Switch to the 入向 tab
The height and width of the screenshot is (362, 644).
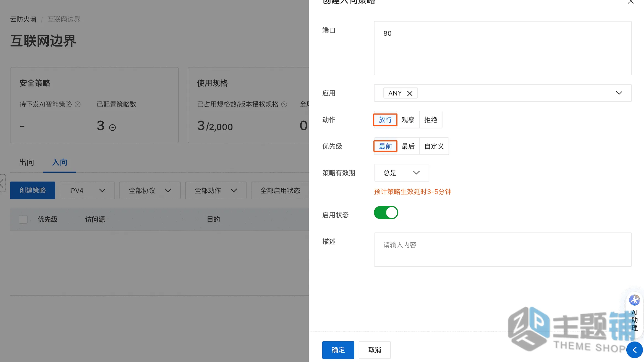pos(60,162)
